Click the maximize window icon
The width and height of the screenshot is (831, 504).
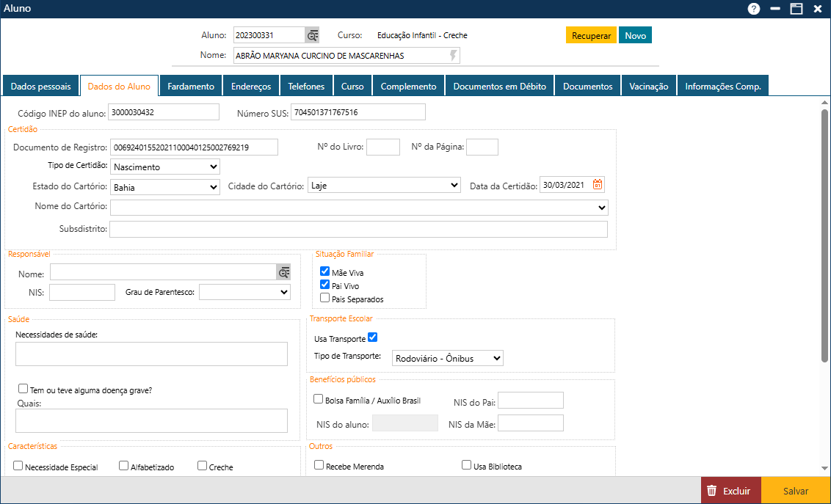pos(796,9)
